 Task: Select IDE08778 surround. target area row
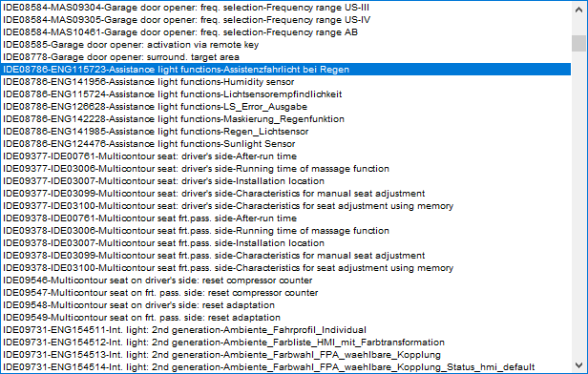point(285,57)
